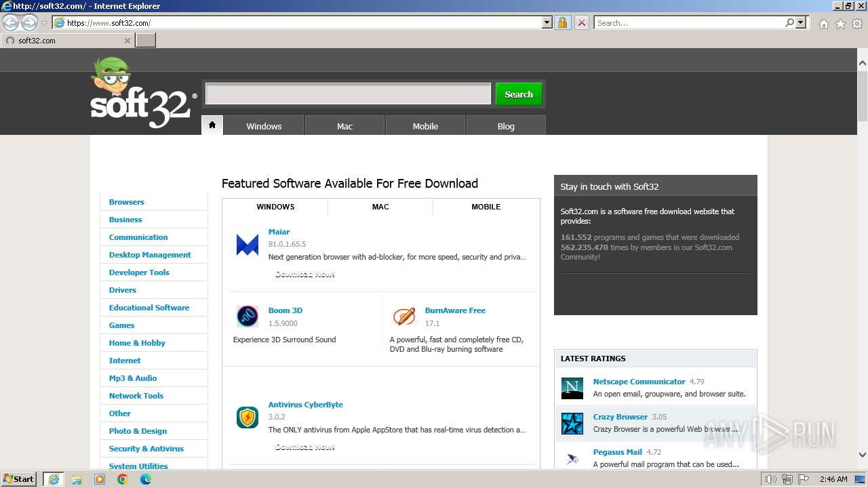Image resolution: width=868 pixels, height=488 pixels.
Task: Open the Developer Tools category
Action: (139, 272)
